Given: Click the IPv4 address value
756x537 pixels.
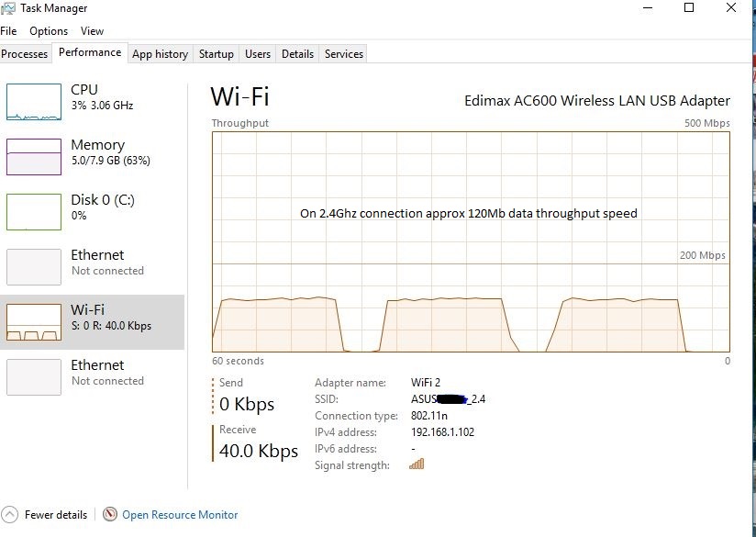Looking at the screenshot, I should click(x=443, y=431).
